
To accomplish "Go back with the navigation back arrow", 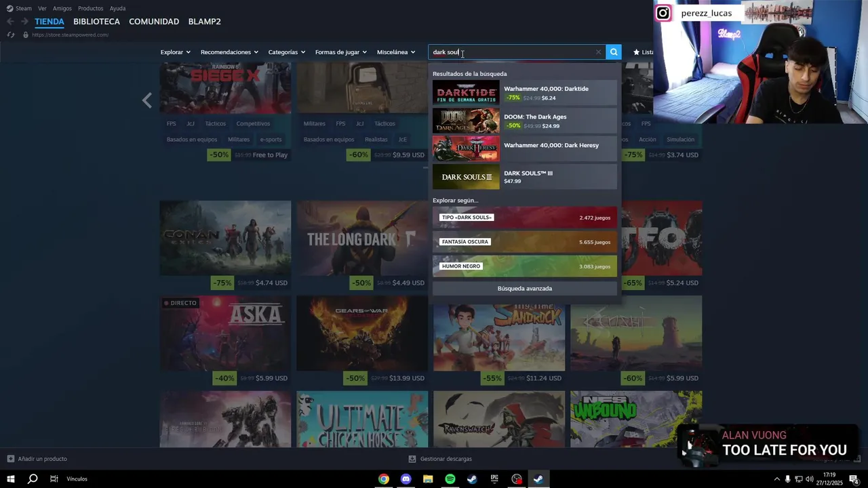I will (10, 22).
